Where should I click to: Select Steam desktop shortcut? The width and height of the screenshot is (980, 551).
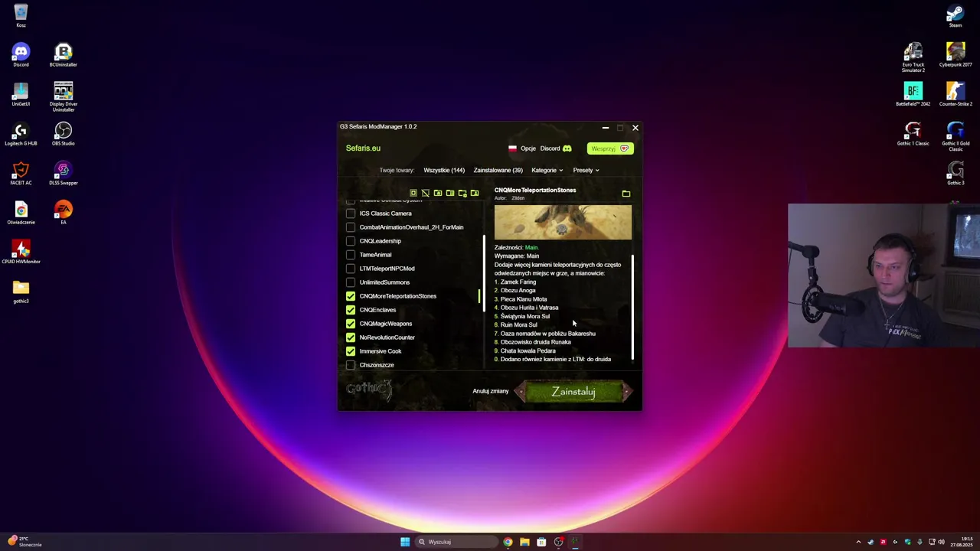tap(955, 16)
